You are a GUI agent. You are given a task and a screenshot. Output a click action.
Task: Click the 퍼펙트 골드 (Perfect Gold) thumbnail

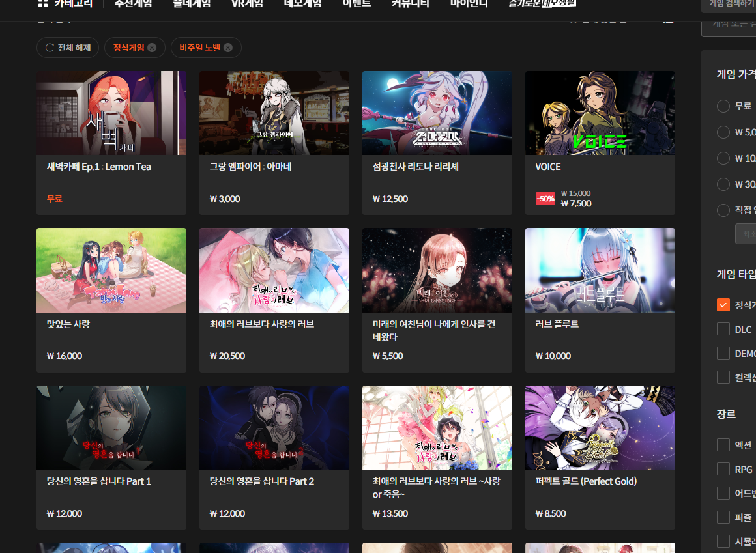(600, 427)
